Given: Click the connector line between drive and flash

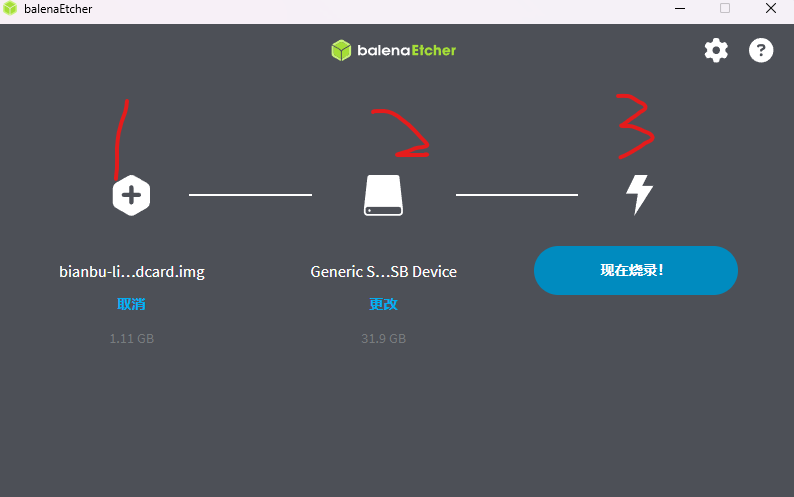Looking at the screenshot, I should tap(517, 195).
